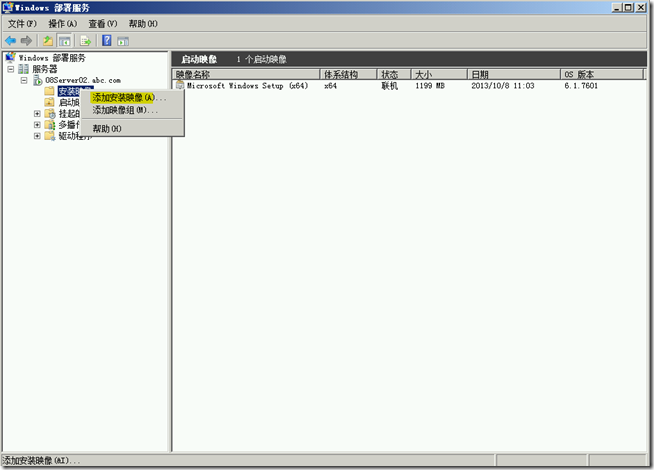Image resolution: width=654 pixels, height=470 pixels.
Task: Open the 查看(V) menu
Action: (103, 24)
